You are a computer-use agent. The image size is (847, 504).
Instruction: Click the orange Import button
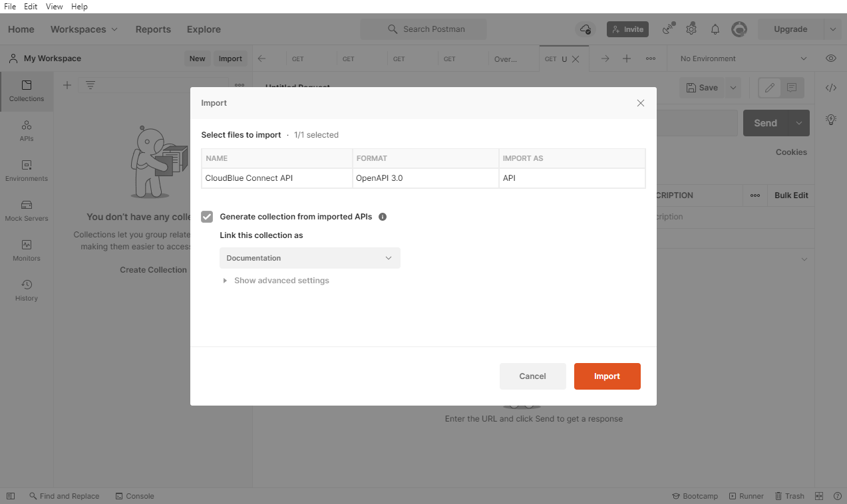[x=607, y=376]
